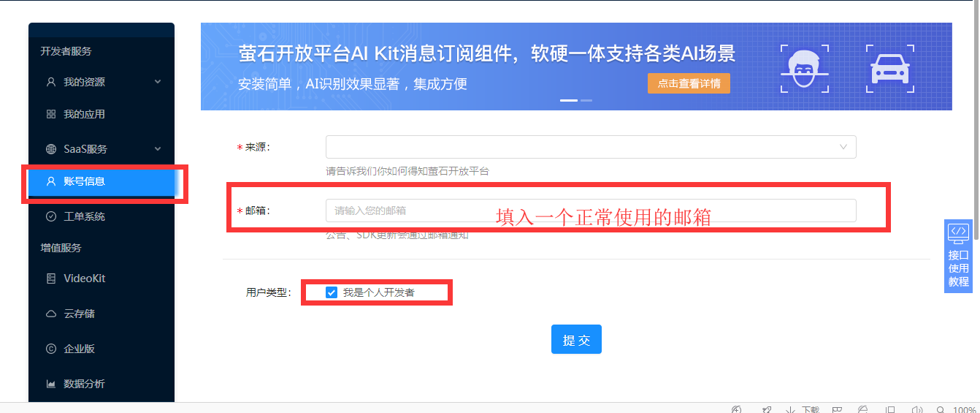Select the second banner carousel indicator
This screenshot has width=980, height=413.
coord(586,100)
